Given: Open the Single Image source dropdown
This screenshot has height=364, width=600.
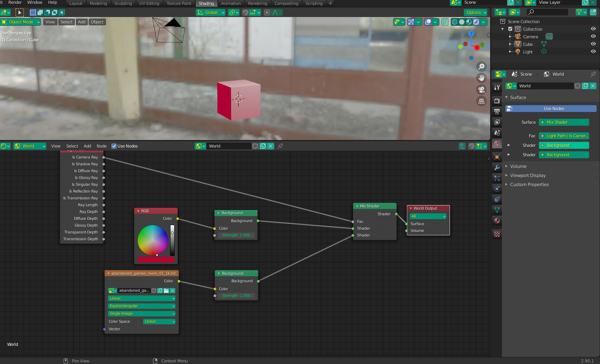Looking at the screenshot, I should tap(142, 314).
